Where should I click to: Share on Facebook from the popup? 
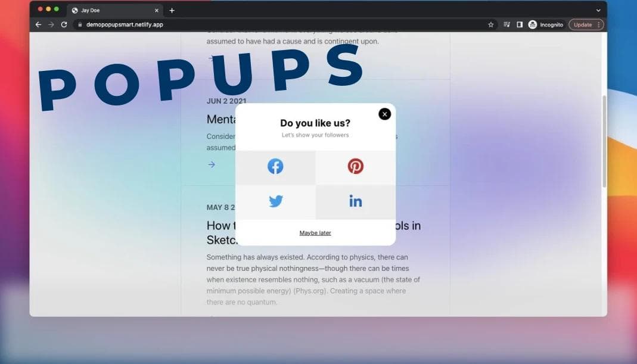coord(275,166)
